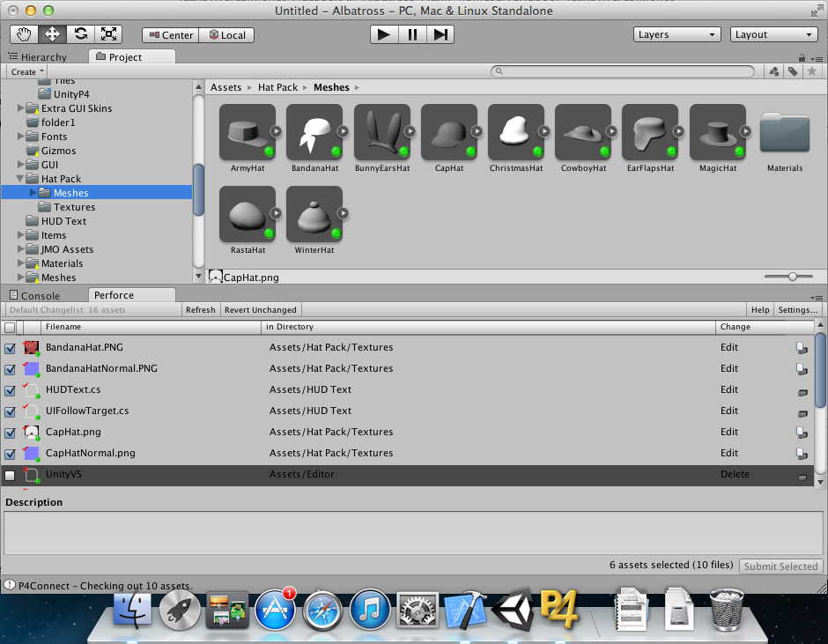This screenshot has height=644, width=828.
Task: Click the save search star icon
Action: tap(812, 71)
